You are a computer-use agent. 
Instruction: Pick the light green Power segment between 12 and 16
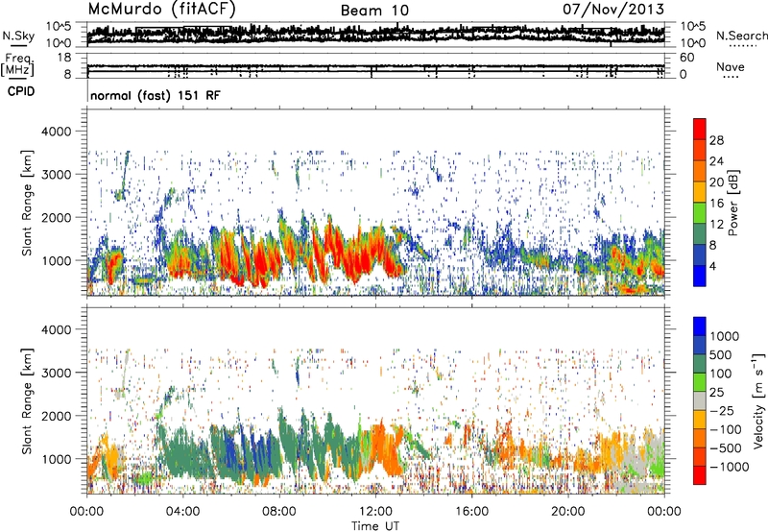click(x=700, y=213)
